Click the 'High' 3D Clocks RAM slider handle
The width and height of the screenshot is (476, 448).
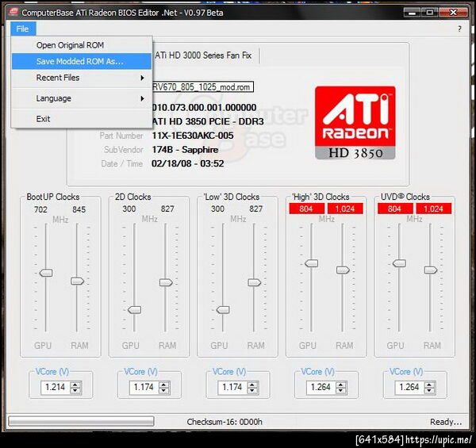click(x=343, y=270)
